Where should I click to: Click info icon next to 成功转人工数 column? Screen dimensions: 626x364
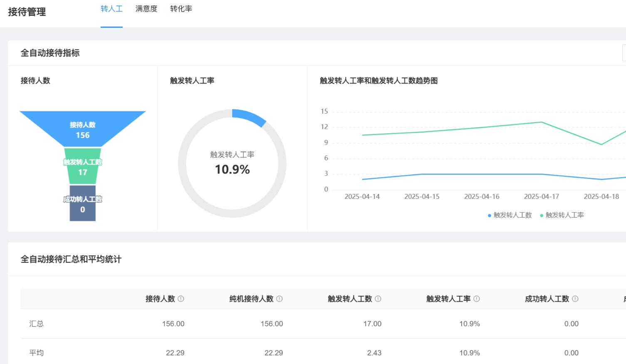[575, 299]
